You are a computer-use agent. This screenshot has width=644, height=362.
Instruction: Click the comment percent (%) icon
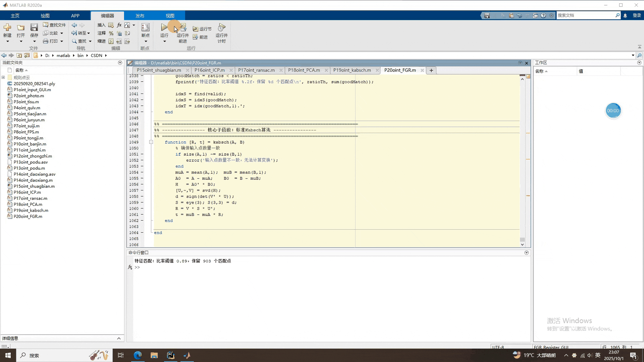click(111, 33)
